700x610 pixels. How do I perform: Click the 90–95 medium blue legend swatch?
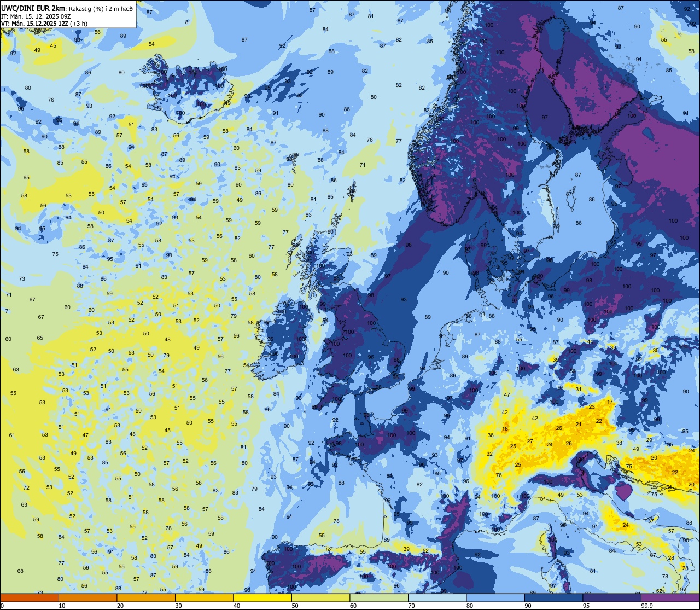click(x=553, y=597)
